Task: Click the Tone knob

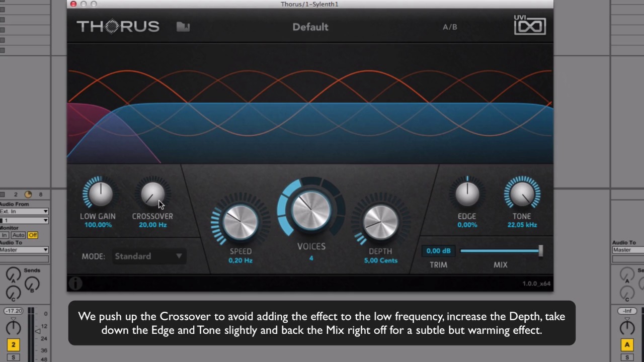Action: (x=523, y=194)
